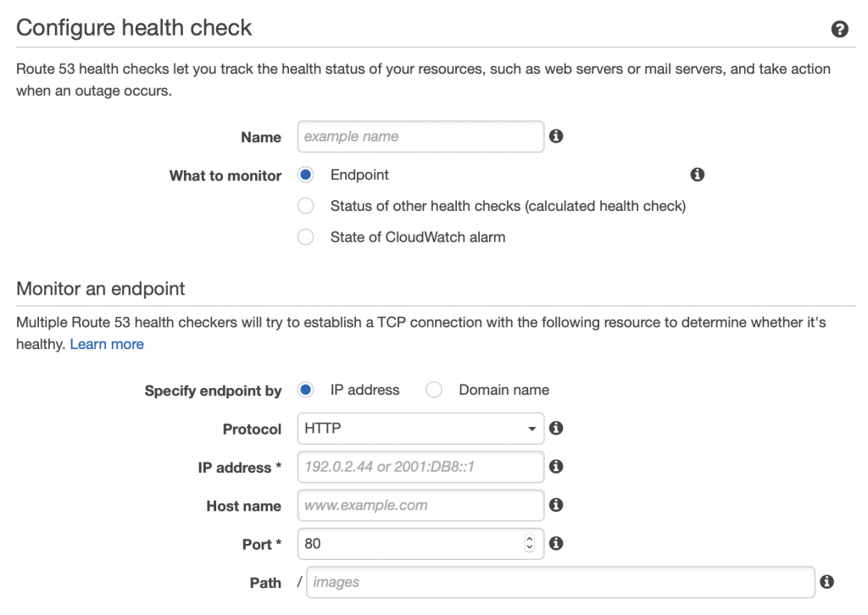The image size is (868, 615).
Task: Click info icon next to Path field
Action: 826,582
